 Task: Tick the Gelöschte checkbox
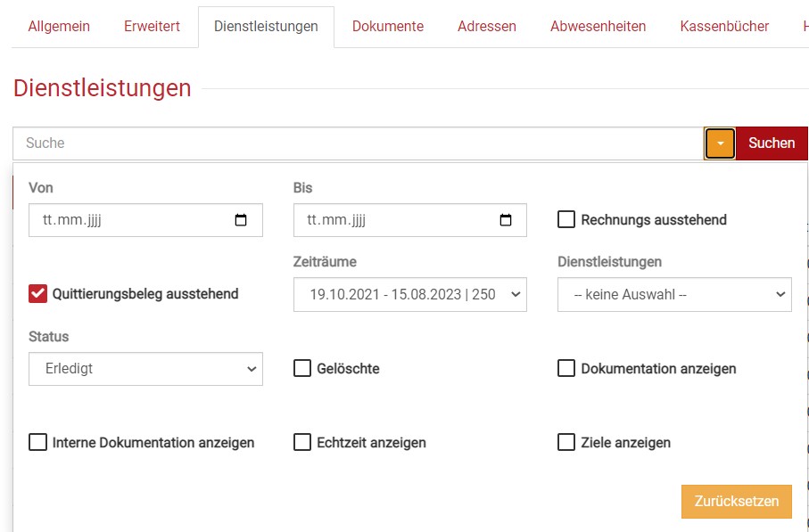click(x=302, y=368)
